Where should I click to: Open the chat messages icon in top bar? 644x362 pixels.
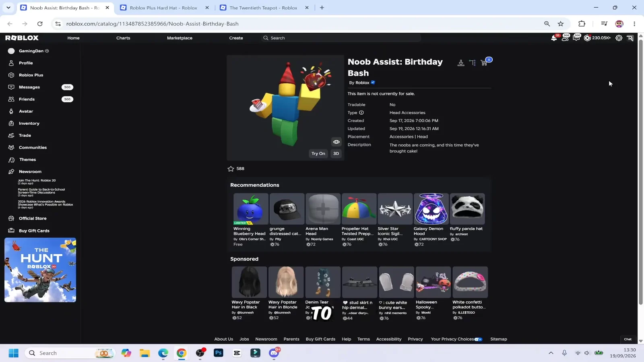(576, 38)
